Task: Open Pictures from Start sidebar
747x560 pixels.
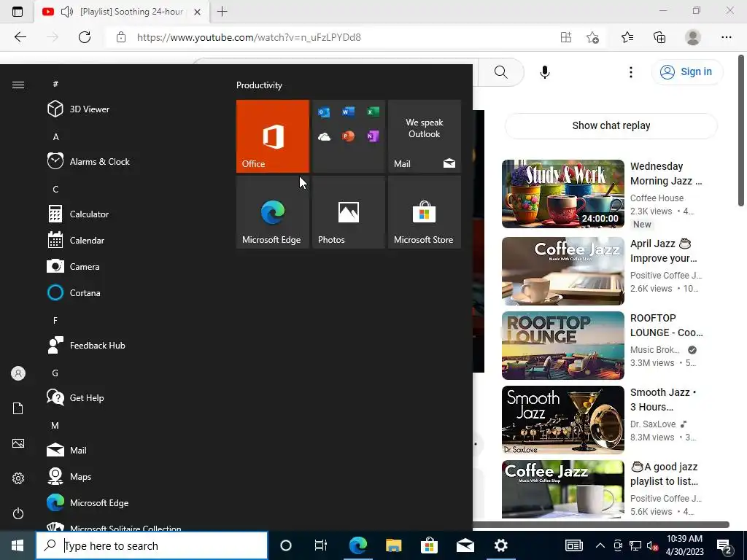Action: click(18, 443)
